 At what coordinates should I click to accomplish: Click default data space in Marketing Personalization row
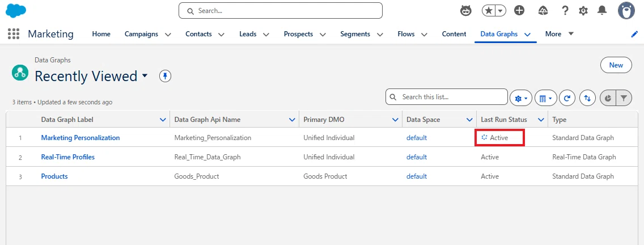click(417, 138)
